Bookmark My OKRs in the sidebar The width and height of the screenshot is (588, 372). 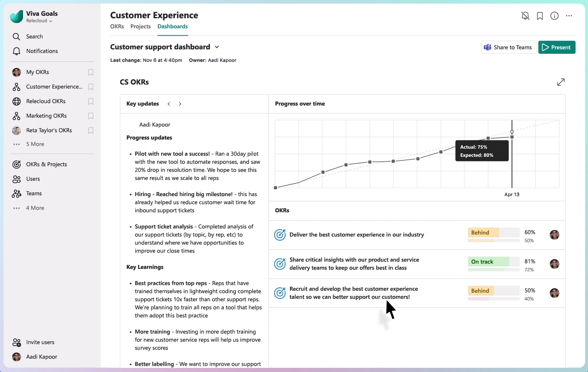pyautogui.click(x=90, y=72)
